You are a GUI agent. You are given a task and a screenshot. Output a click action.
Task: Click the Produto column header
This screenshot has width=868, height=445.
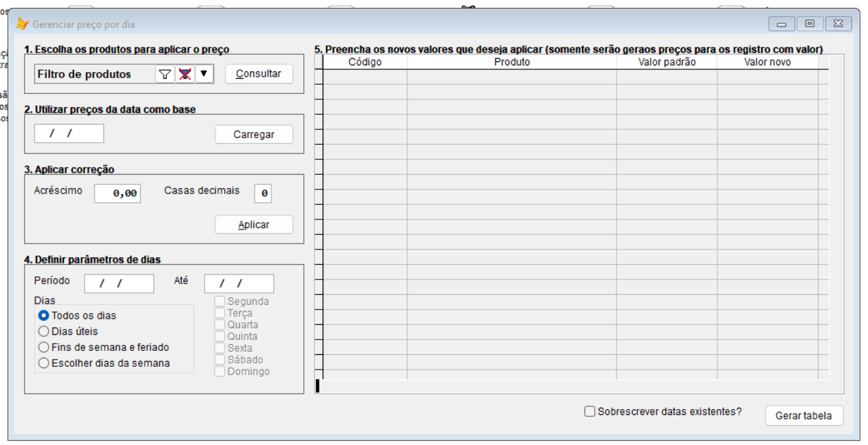click(x=511, y=62)
